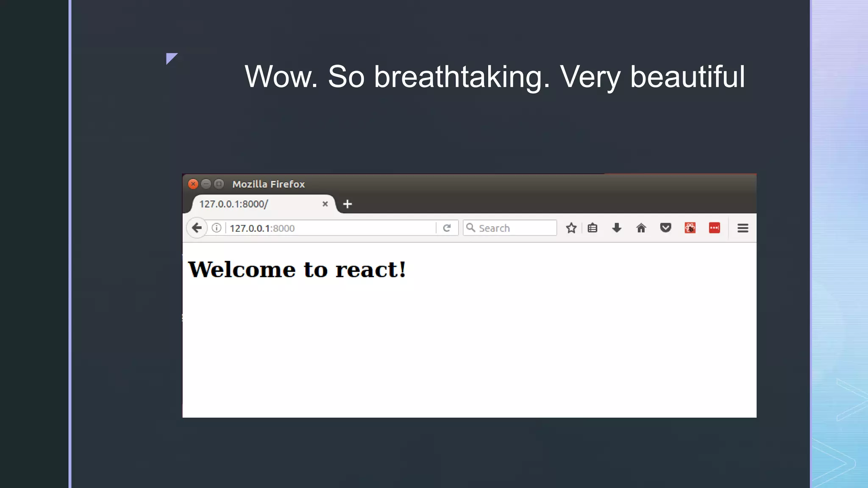
Task: Open the hamburger menu
Action: (x=743, y=228)
